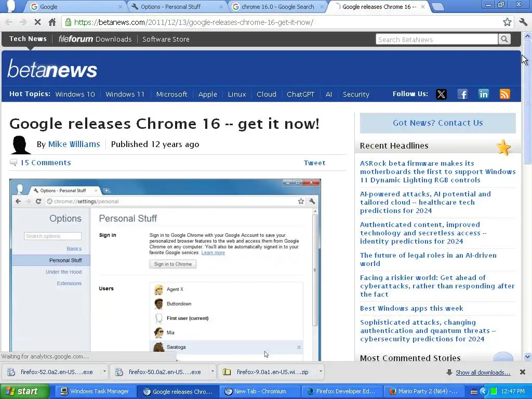Open the BetaNews RSS feed icon
Viewport: 532px width, 399px height.
tap(504, 94)
